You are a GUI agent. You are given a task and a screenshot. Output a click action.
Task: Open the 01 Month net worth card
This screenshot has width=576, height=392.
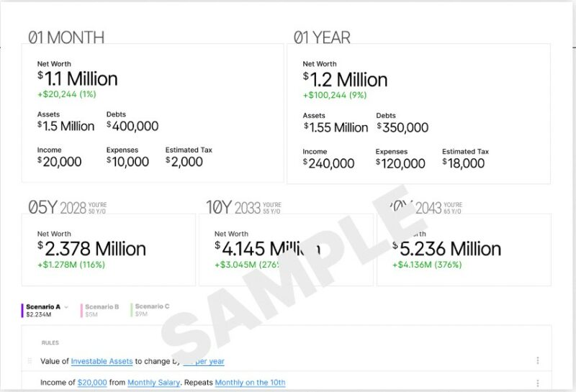(x=155, y=113)
